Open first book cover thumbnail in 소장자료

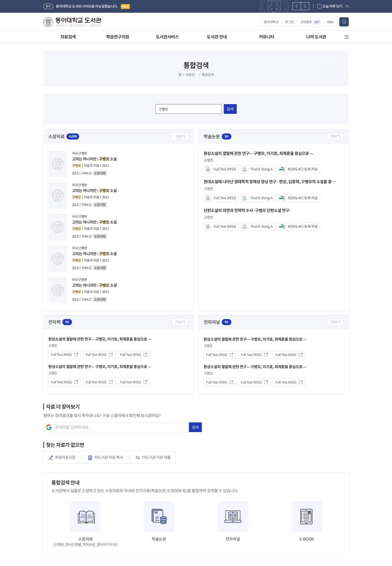(x=58, y=164)
